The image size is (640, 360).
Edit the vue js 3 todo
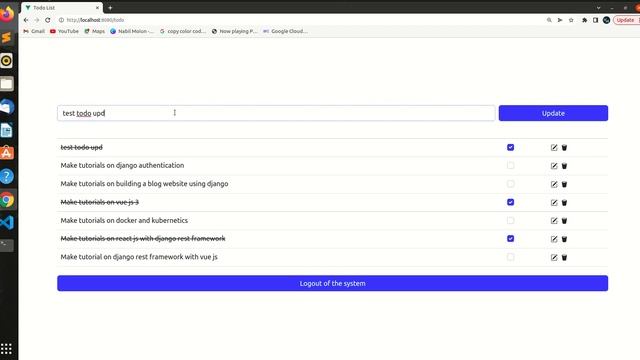(554, 202)
